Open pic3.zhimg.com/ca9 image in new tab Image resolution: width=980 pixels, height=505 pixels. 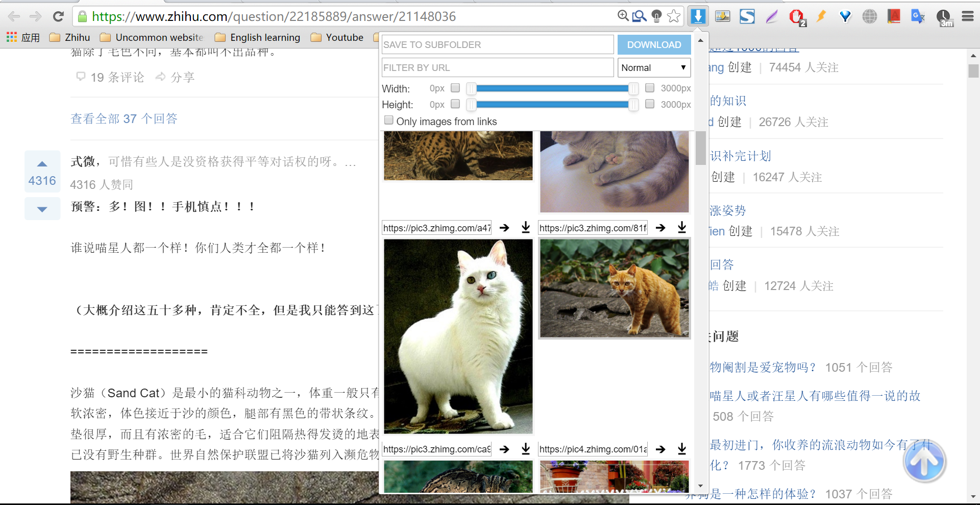coord(504,449)
